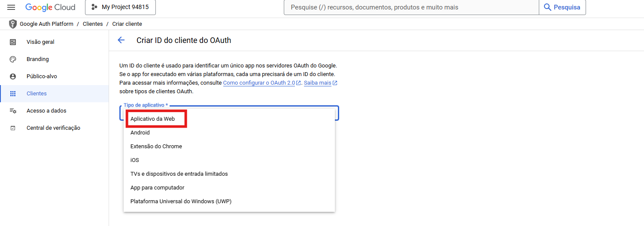Open the My Project 94815 project selector

pos(120,7)
